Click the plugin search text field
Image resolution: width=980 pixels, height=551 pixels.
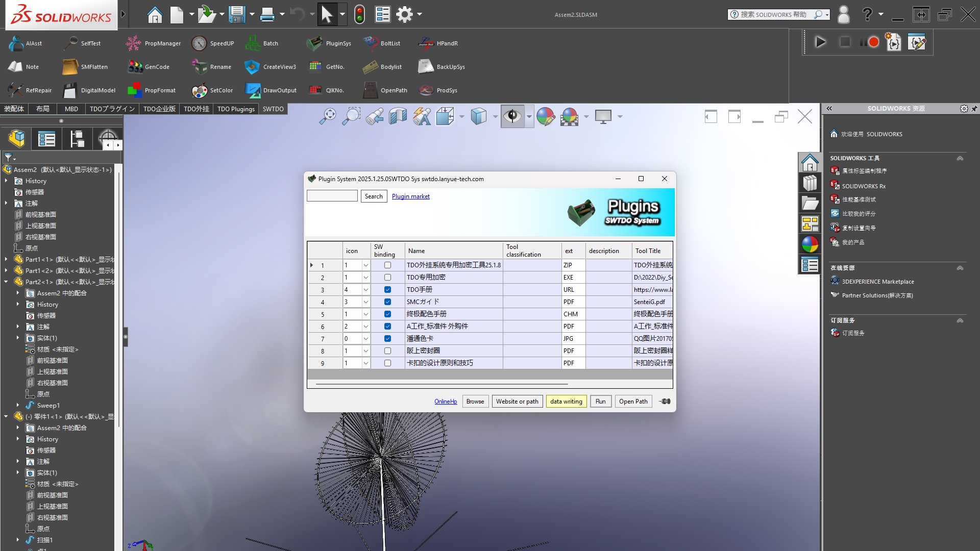click(332, 196)
